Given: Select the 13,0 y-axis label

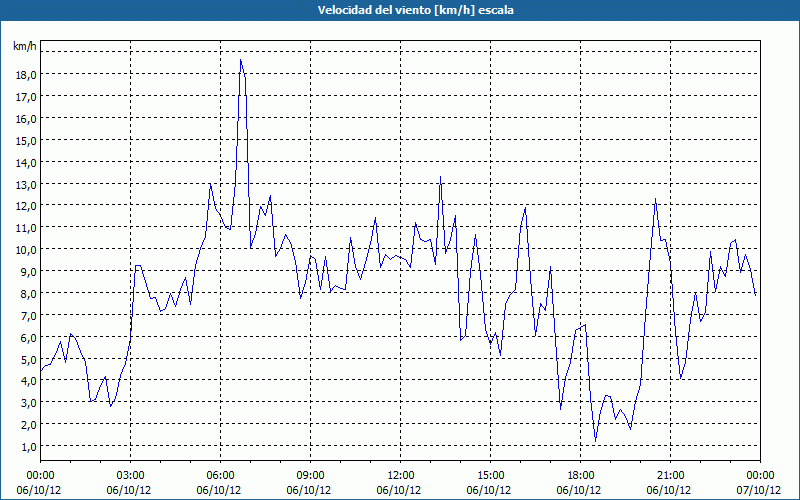Looking at the screenshot, I should 26,185.
